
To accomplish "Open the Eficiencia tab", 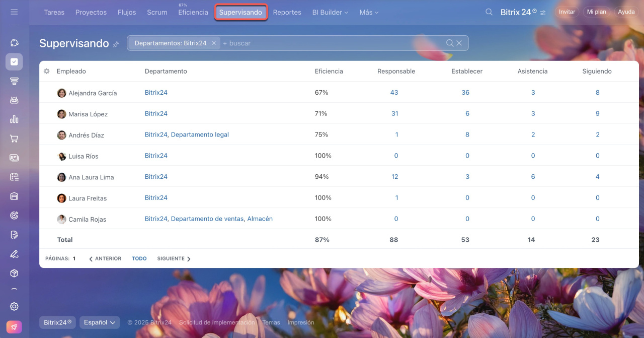I will pos(193,12).
